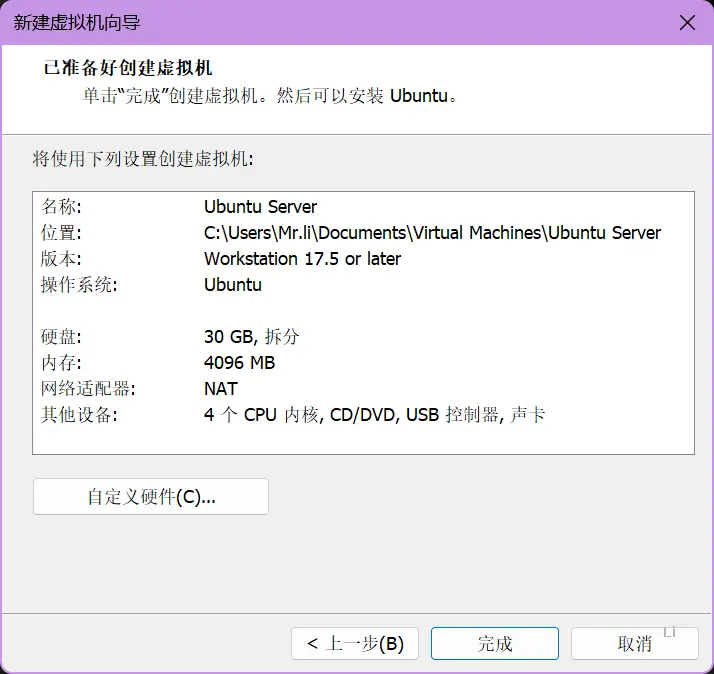The image size is (714, 674).
Task: Go back with the 上一步(B) button
Action: 355,643
